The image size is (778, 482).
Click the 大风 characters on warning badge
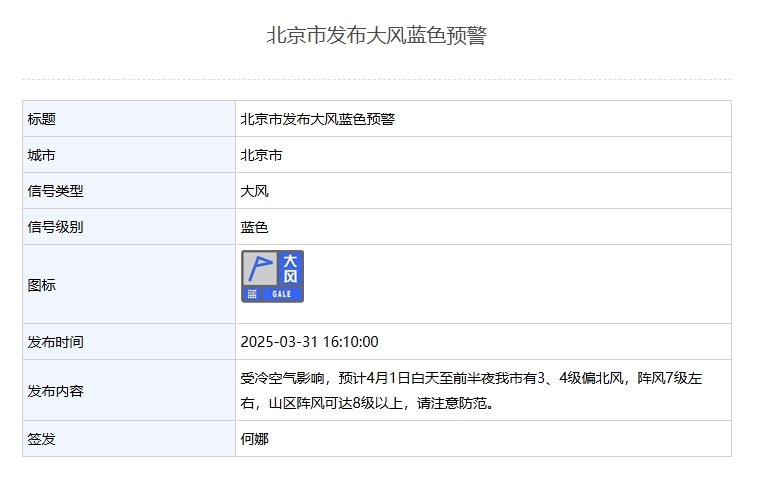[290, 269]
